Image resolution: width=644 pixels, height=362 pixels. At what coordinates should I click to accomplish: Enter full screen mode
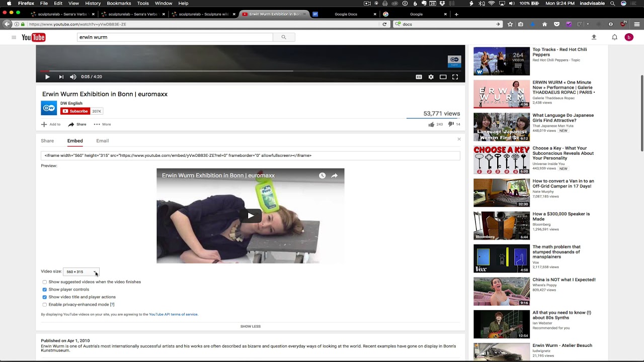[x=455, y=77]
